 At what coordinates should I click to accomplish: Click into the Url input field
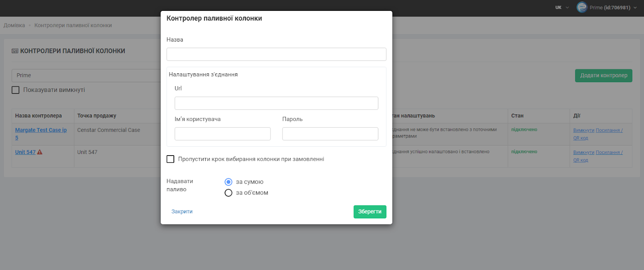[x=276, y=103]
